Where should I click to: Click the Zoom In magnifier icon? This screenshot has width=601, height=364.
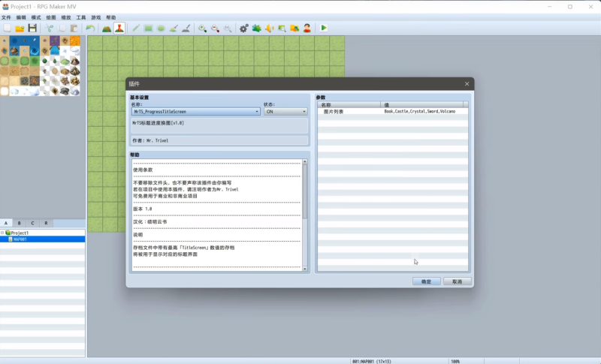pos(202,28)
